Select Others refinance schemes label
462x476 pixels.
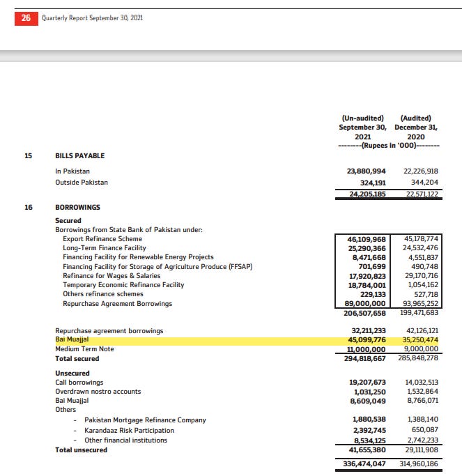(x=103, y=294)
